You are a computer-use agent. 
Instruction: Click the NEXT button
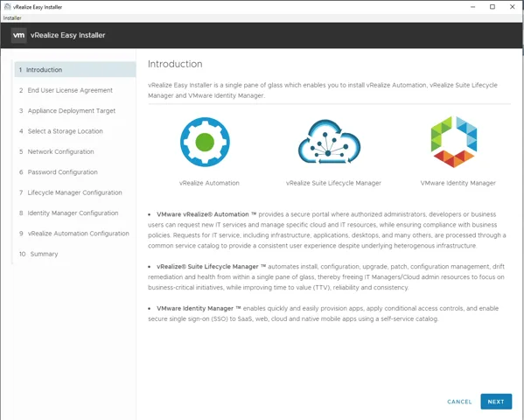click(x=496, y=402)
